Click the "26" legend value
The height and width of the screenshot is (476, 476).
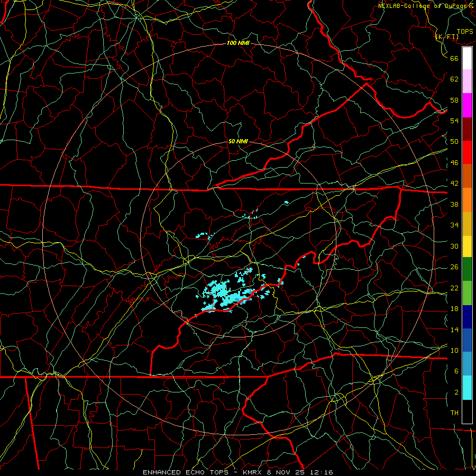[x=454, y=267]
